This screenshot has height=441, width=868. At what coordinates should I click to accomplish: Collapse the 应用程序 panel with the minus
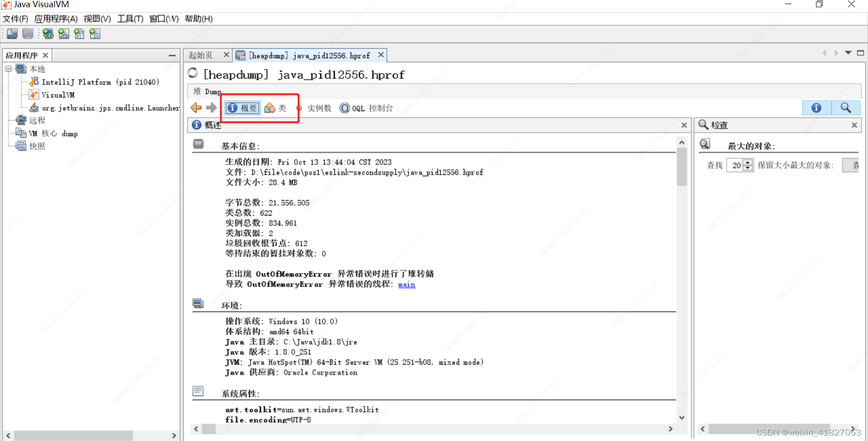[171, 55]
